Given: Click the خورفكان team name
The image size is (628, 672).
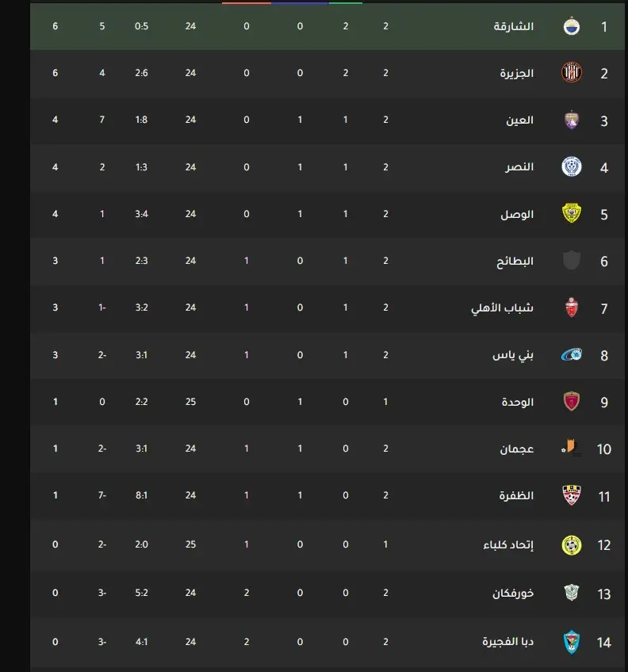Looking at the screenshot, I should pyautogui.click(x=513, y=593).
